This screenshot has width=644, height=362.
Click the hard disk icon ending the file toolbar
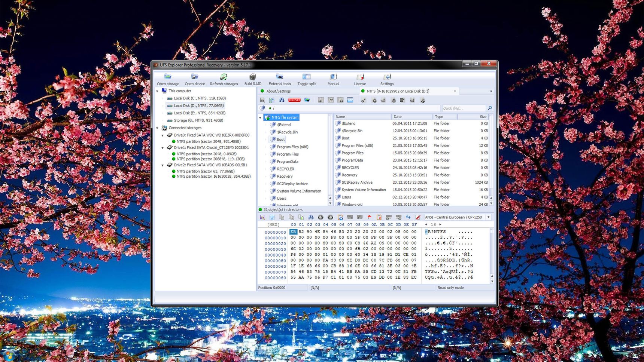[423, 100]
